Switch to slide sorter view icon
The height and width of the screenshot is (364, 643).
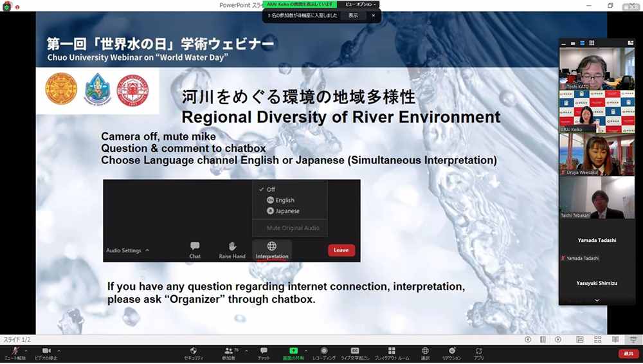tap(598, 340)
